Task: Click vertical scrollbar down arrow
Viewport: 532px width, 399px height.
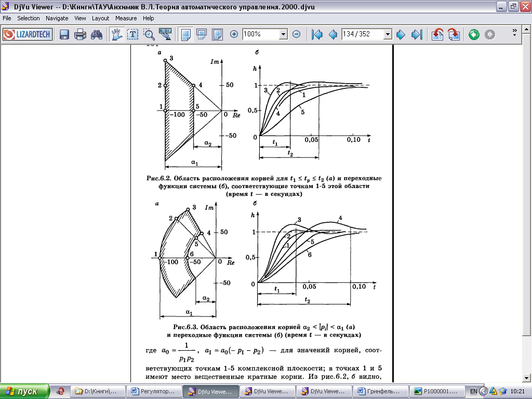Action: 527,378
